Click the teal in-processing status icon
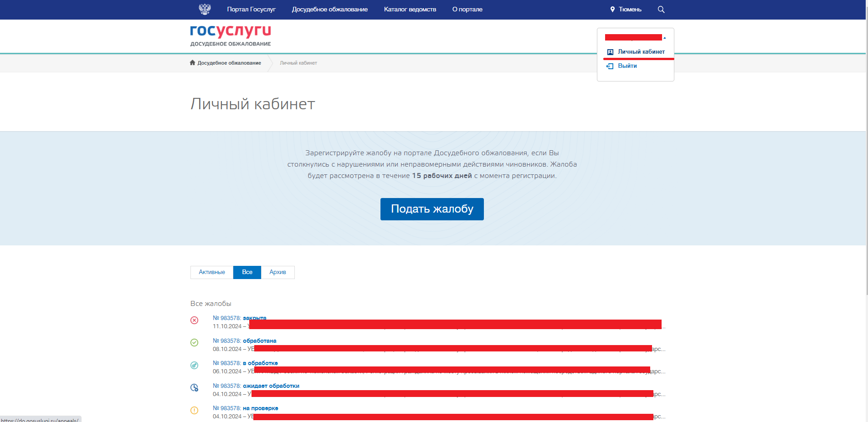The height and width of the screenshot is (422, 868). pyautogui.click(x=195, y=365)
